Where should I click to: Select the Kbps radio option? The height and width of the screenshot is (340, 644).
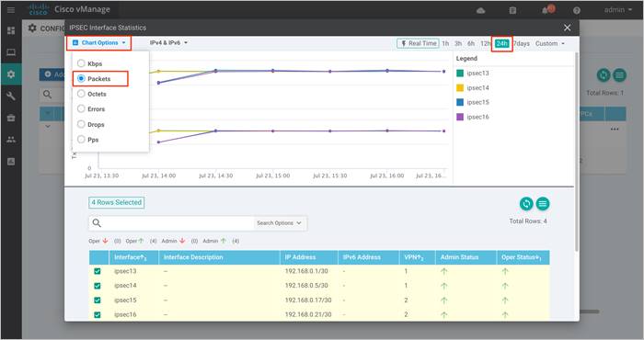coord(81,63)
